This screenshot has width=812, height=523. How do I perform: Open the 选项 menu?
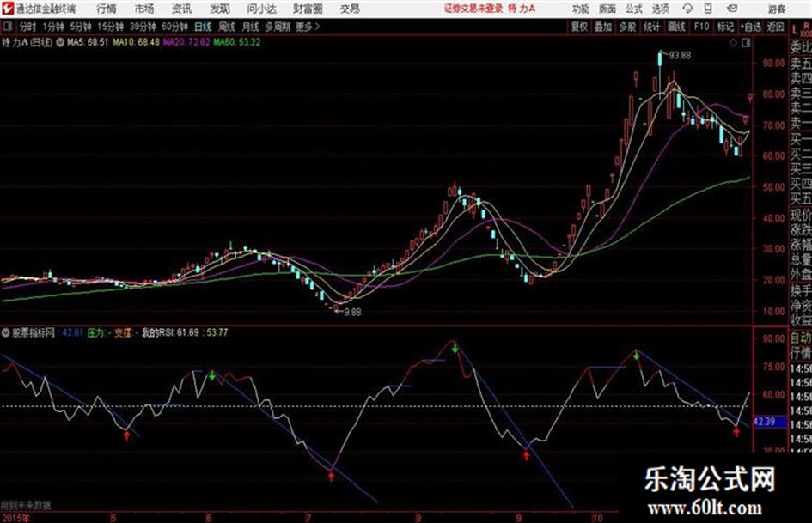tap(660, 9)
